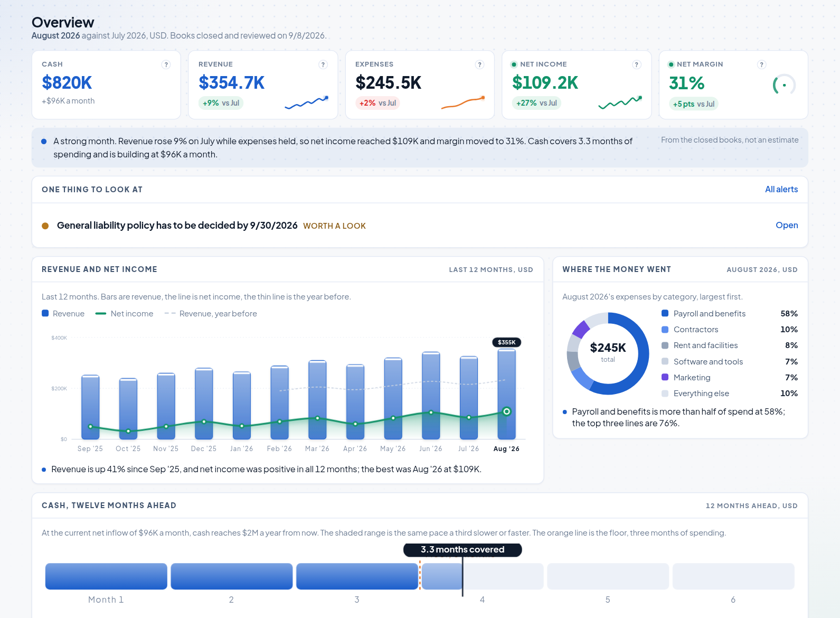Click the green Net Margin status dot
This screenshot has width=840, height=618.
coord(671,64)
